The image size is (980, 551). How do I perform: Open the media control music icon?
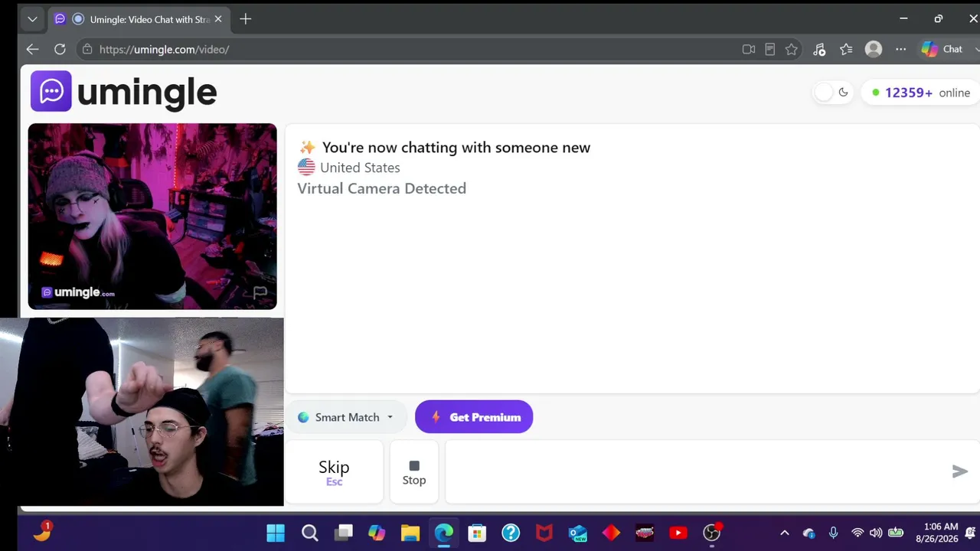pos(819,49)
